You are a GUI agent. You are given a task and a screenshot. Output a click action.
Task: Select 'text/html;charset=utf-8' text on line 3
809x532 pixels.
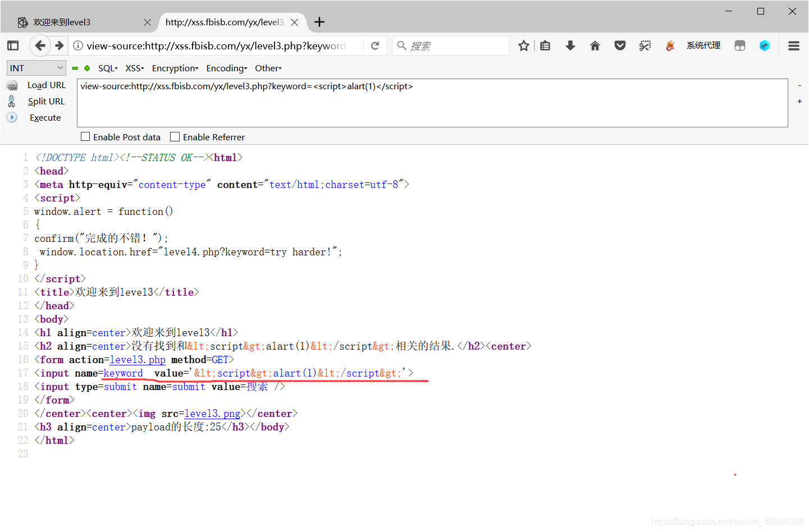[x=333, y=185]
